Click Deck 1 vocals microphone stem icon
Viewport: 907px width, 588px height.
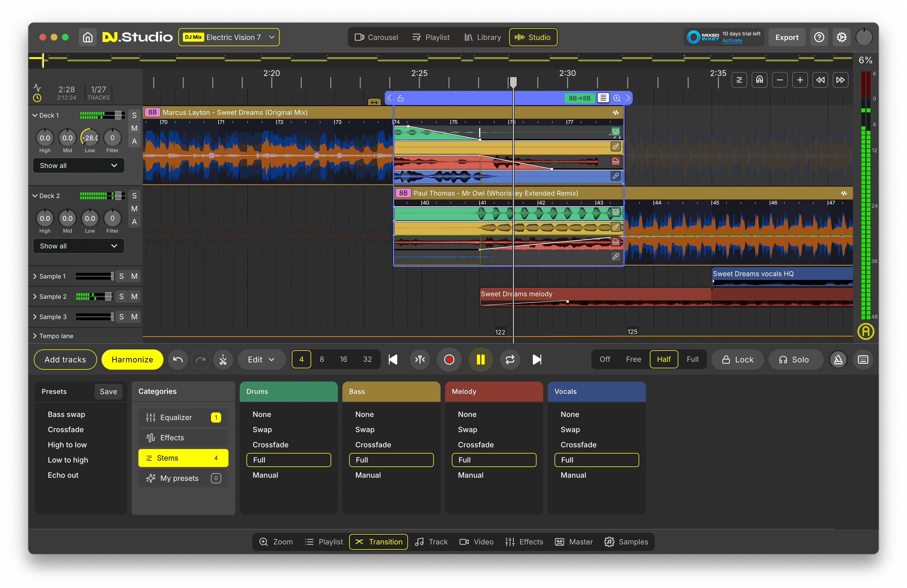coord(616,176)
